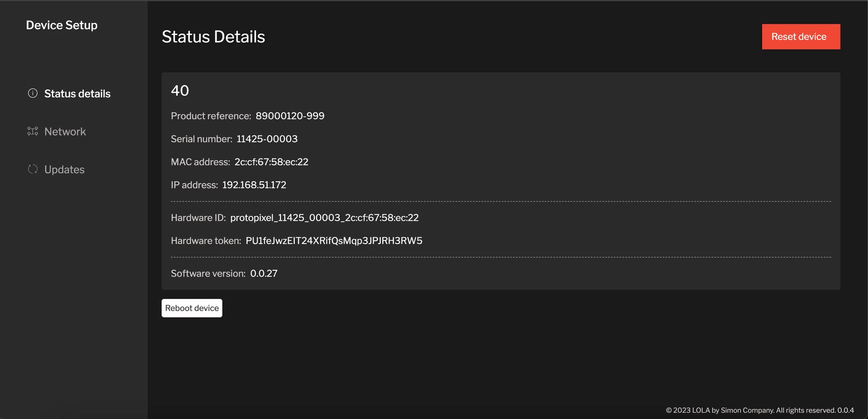The width and height of the screenshot is (868, 419).
Task: Click the Hardware token string
Action: coord(334,240)
